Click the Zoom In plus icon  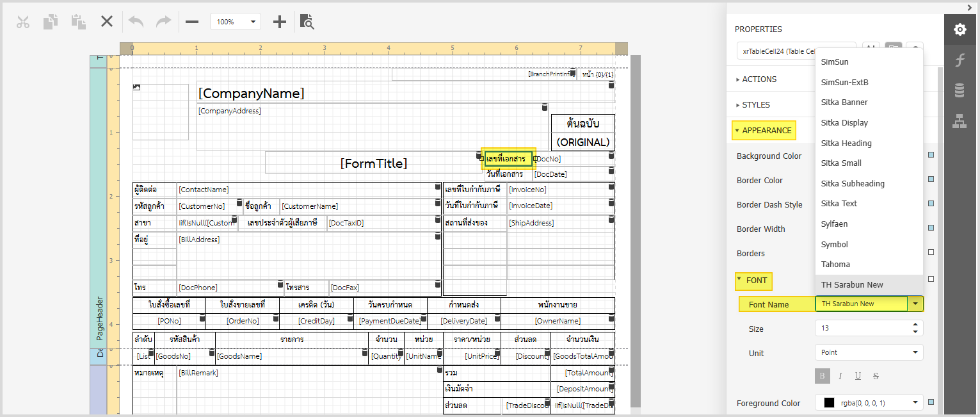tap(280, 22)
